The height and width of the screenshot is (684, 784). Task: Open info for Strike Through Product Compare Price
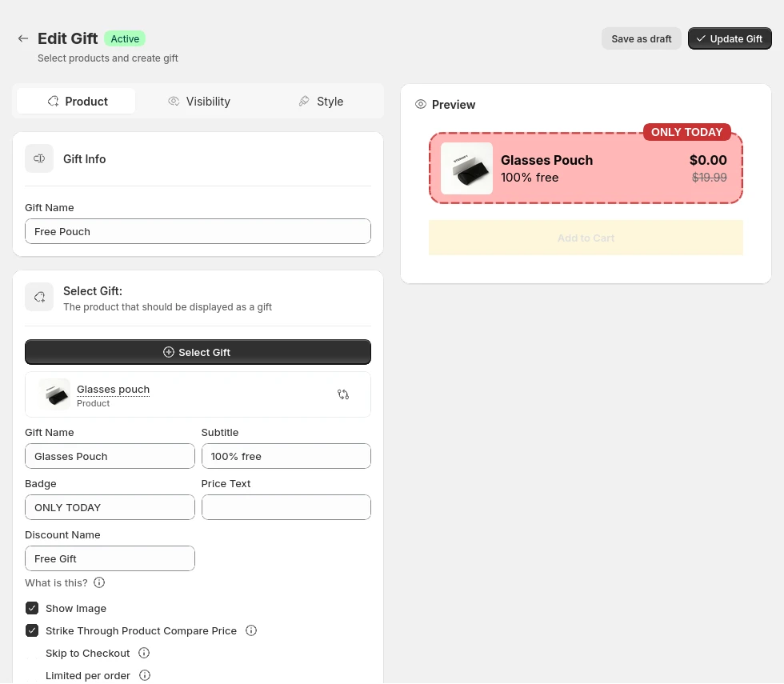click(251, 630)
